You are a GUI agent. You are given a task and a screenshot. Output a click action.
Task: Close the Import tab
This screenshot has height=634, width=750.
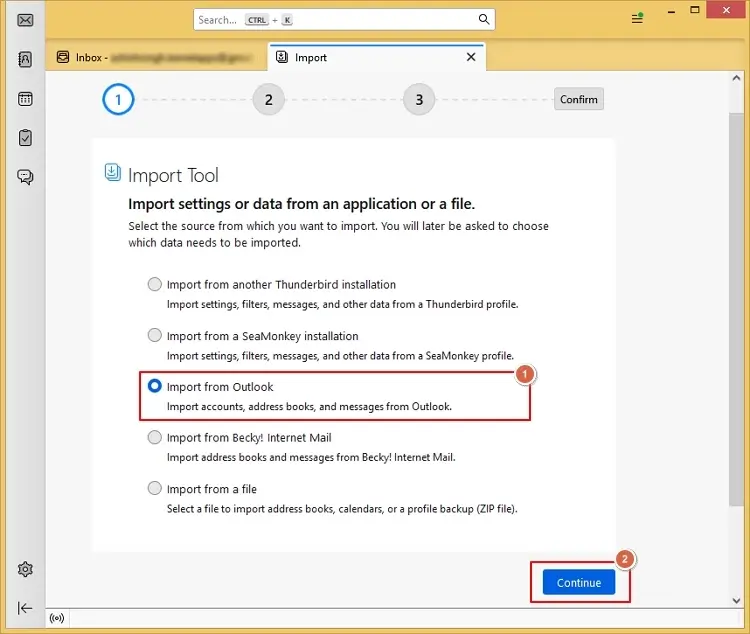471,57
